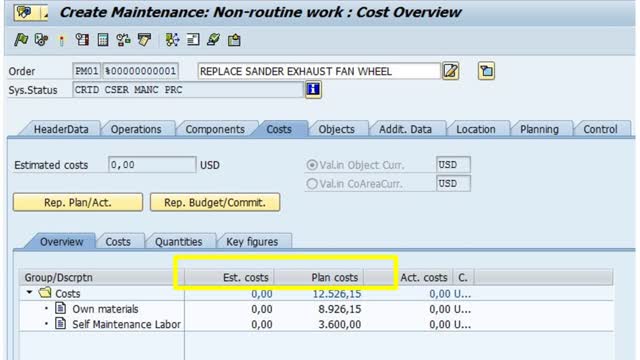Click the green checkmark stamp icon
This screenshot has width=640, height=360.
(x=213, y=40)
